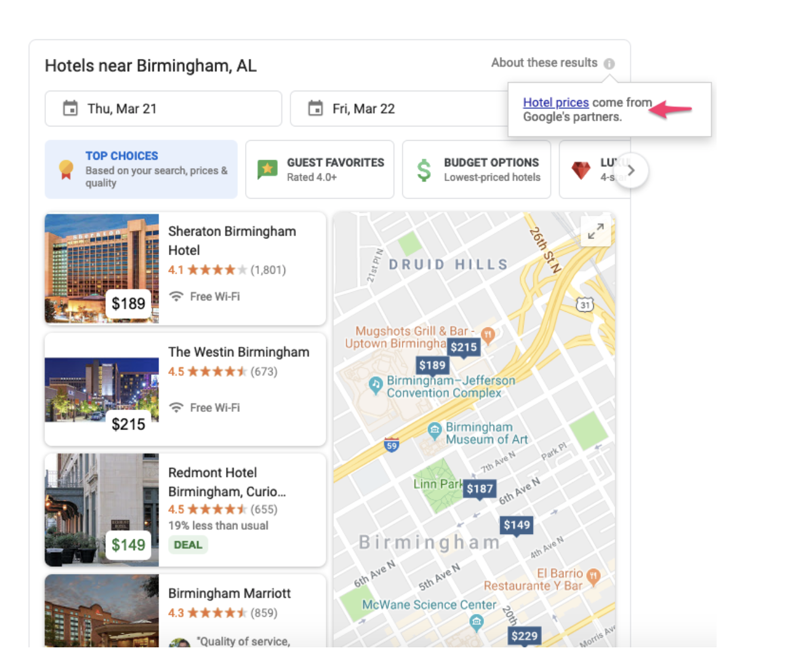Click the Quality of service review snippet
The height and width of the screenshot is (670, 812).
pyautogui.click(x=243, y=641)
